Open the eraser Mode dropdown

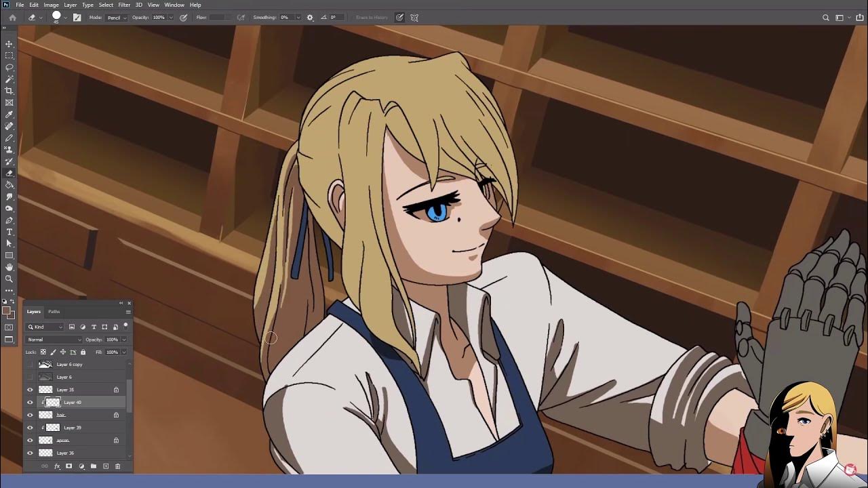[x=116, y=18]
